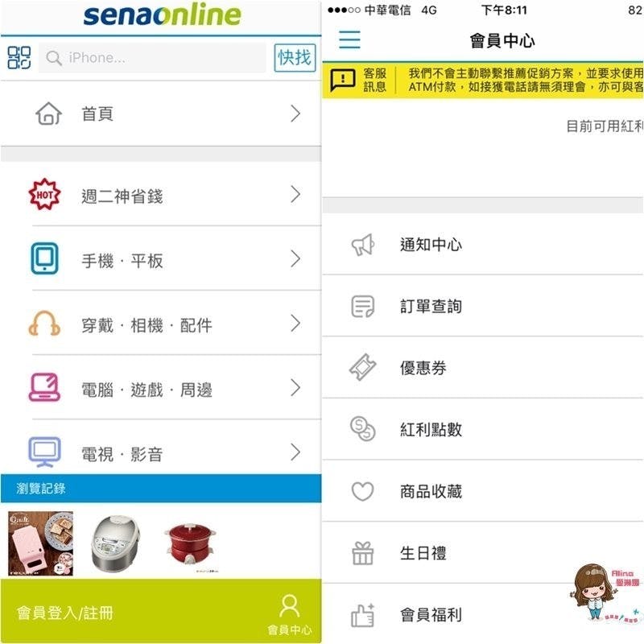Tap the 快找 quick search button
Screen dimensions: 644x644
(x=295, y=57)
